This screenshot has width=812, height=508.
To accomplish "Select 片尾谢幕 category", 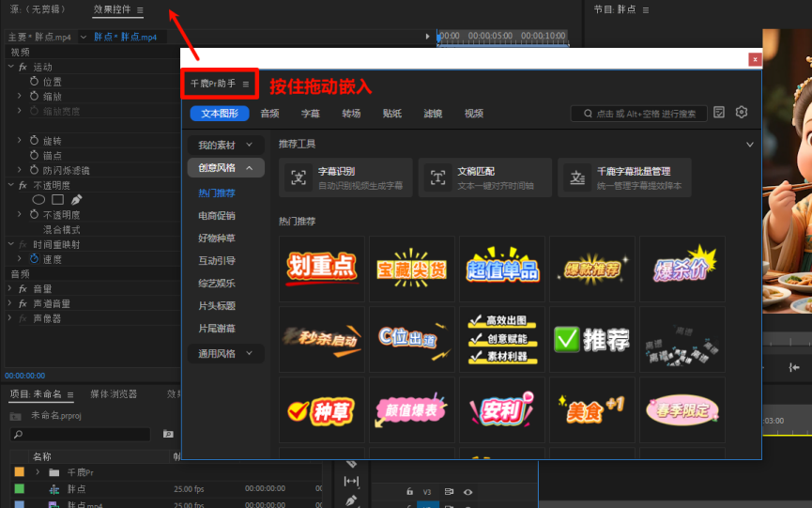I will pos(217,329).
